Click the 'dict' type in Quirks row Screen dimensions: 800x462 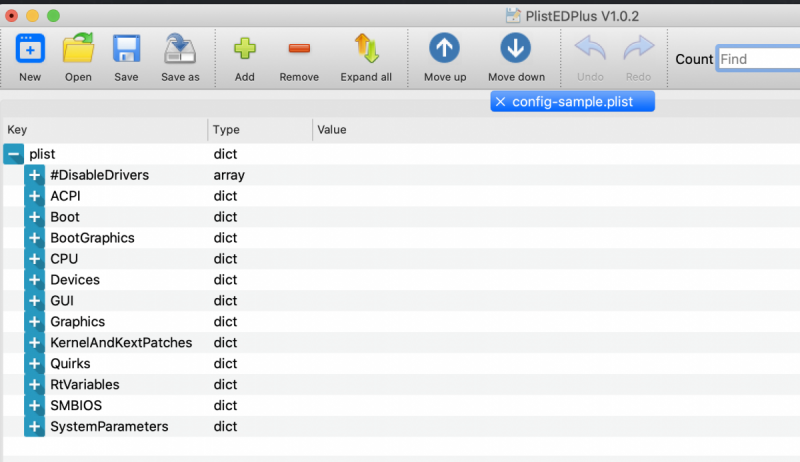(225, 363)
